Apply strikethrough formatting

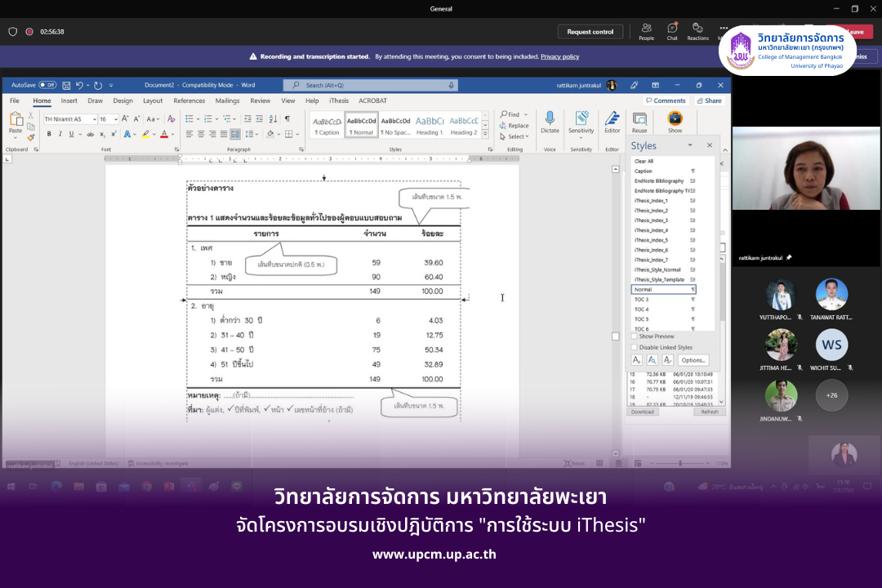[x=90, y=134]
